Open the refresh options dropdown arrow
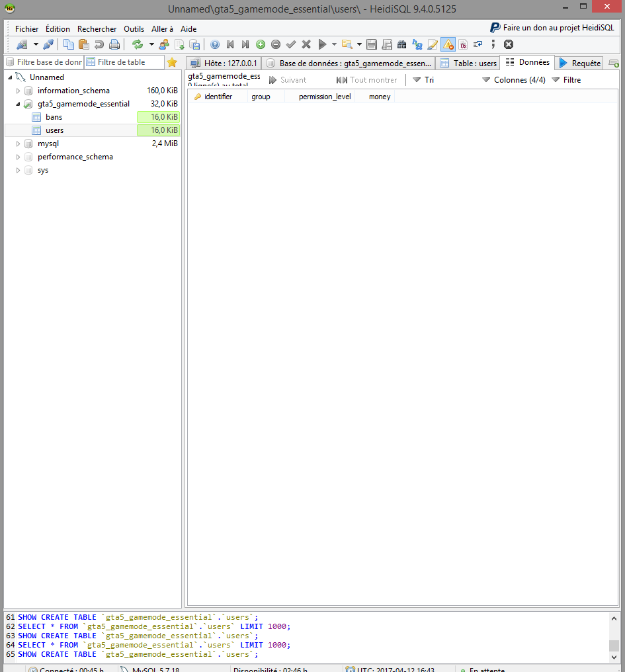This screenshot has height=672, width=625. tap(151, 44)
